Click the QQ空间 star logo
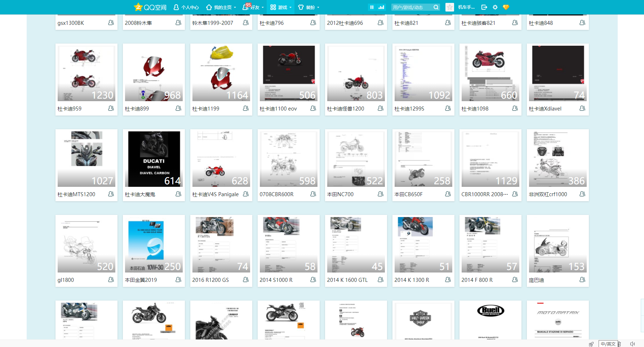644x347 pixels. click(138, 7)
